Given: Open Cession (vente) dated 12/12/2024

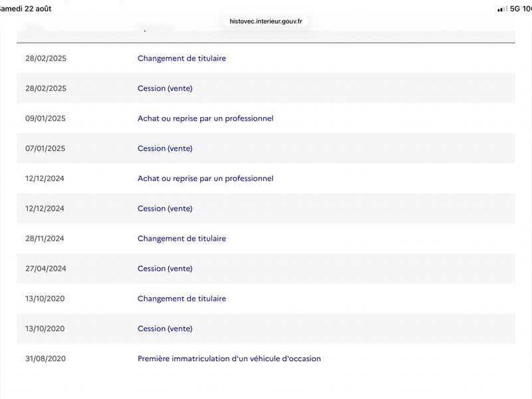Looking at the screenshot, I should click(165, 209).
